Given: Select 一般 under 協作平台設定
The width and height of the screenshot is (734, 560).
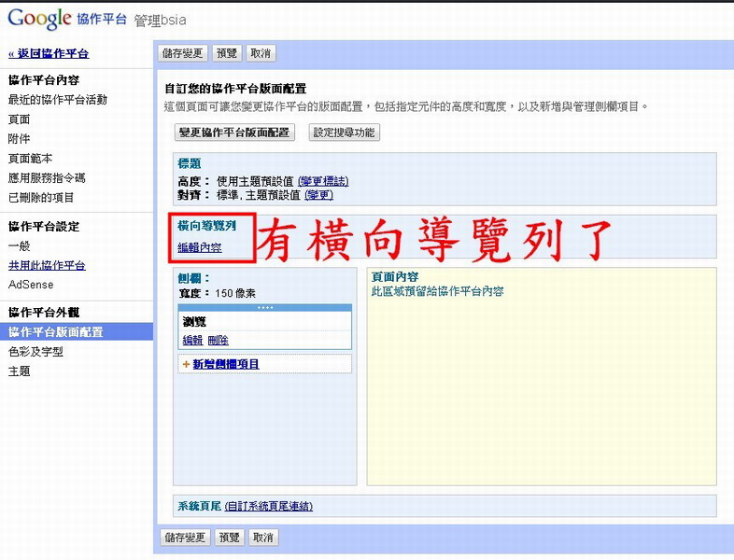Looking at the screenshot, I should [x=19, y=245].
